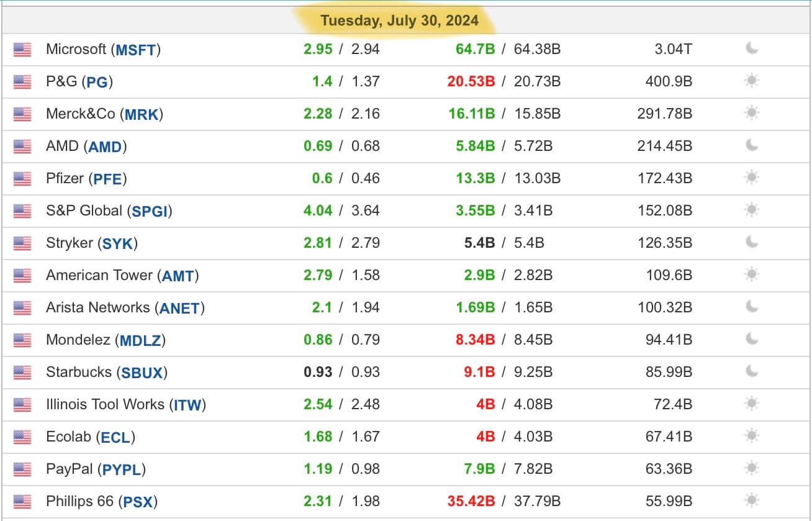812x521 pixels.
Task: Click the moon icon in Arista Networks row
Action: [x=752, y=307]
